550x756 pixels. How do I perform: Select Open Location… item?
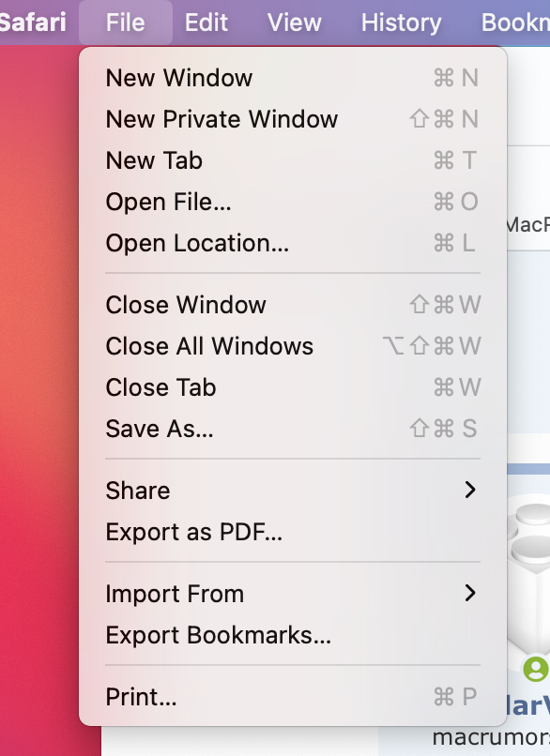click(x=293, y=243)
